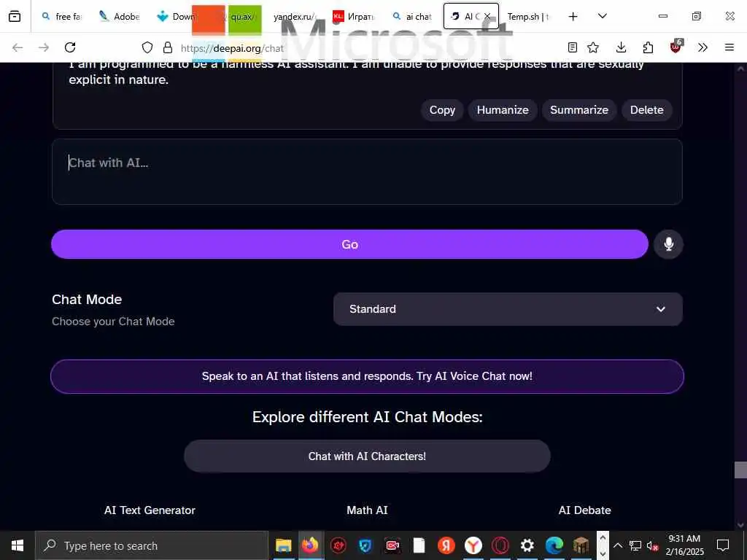Click the muted volume tray icon
Screen dimensions: 747x560
coord(652,546)
